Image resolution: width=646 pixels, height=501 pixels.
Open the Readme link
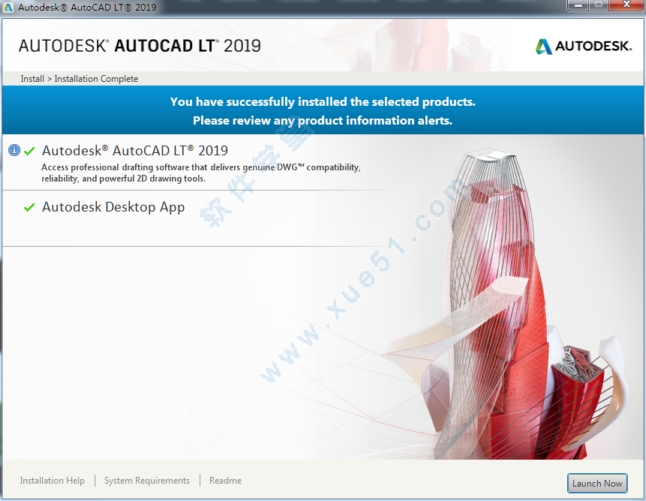225,481
